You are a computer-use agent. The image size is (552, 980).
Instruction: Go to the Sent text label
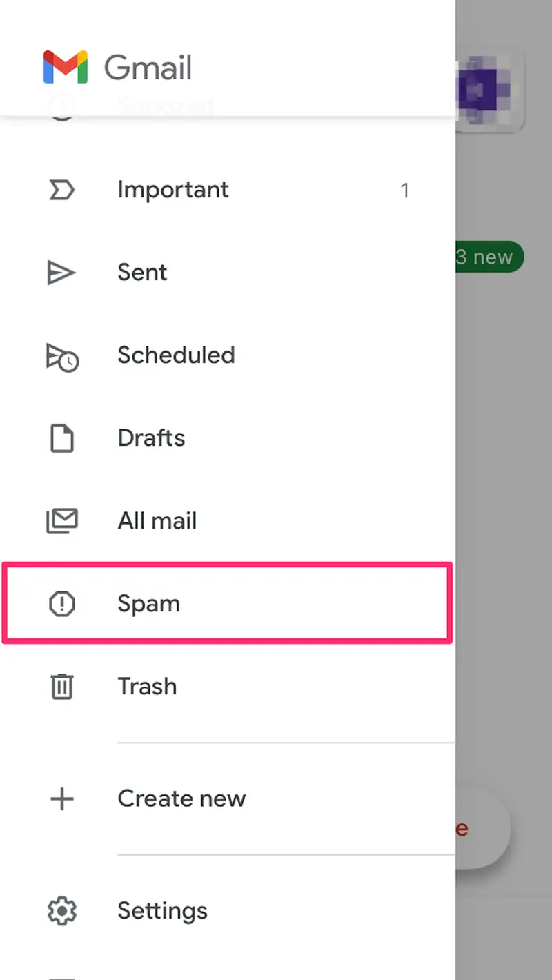pos(142,273)
